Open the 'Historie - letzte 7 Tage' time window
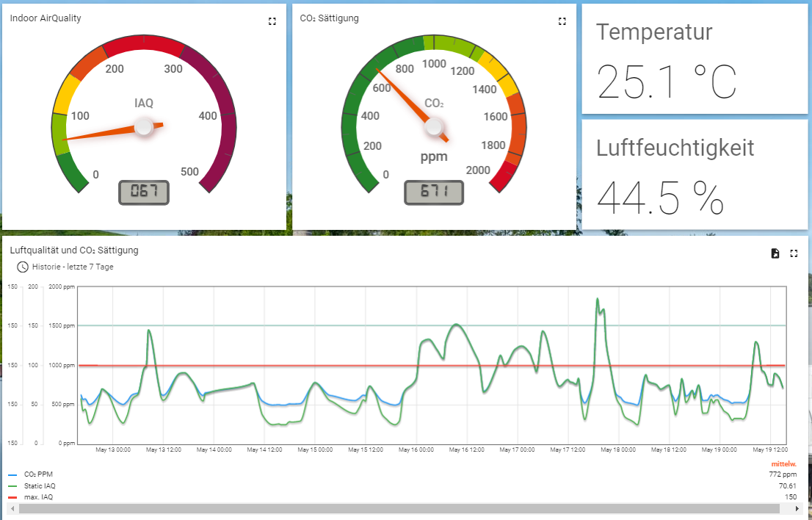The height and width of the screenshot is (520, 812). 73,267
